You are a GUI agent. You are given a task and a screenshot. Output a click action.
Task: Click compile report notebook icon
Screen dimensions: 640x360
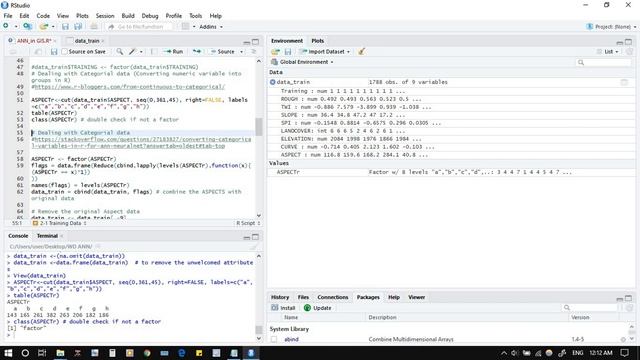pos(153,51)
